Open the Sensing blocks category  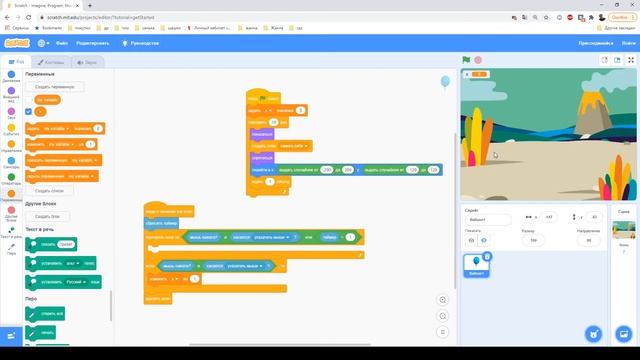tap(11, 163)
